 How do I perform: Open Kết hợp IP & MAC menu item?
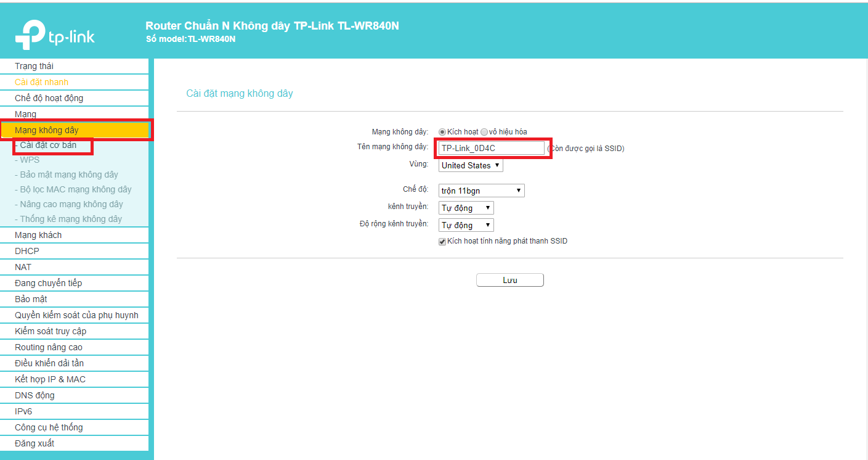(75, 379)
